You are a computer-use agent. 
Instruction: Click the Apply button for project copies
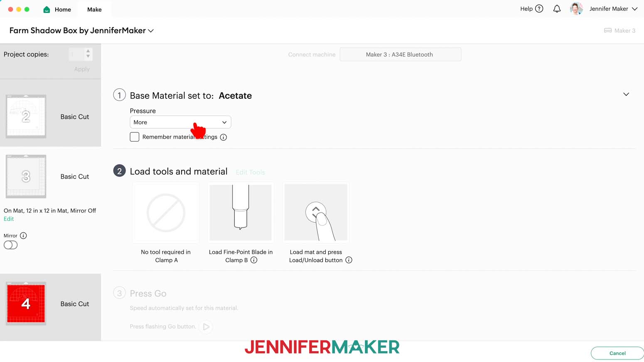(82, 69)
